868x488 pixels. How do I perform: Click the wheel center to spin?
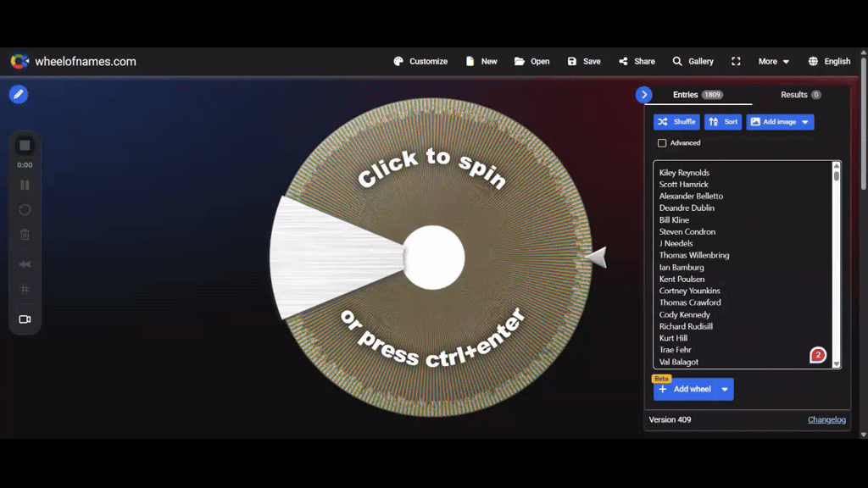433,258
